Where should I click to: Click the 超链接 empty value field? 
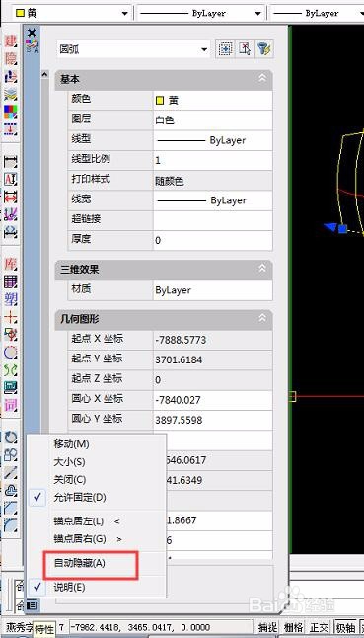[212, 220]
